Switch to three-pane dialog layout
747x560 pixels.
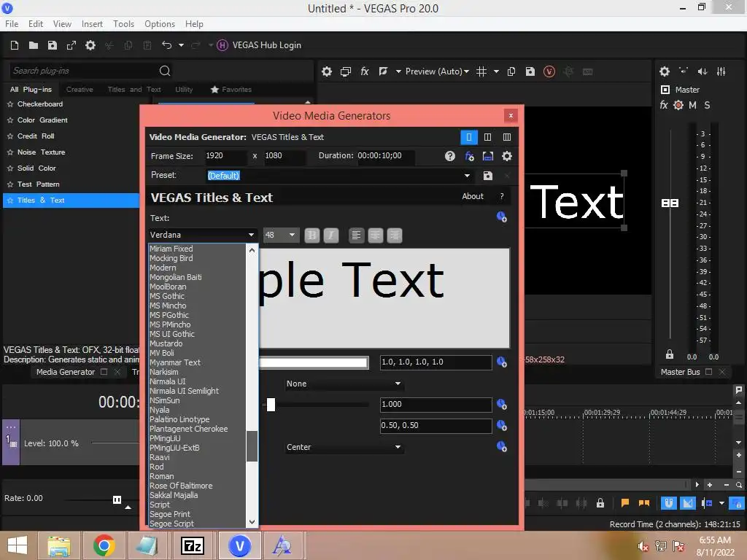(507, 137)
